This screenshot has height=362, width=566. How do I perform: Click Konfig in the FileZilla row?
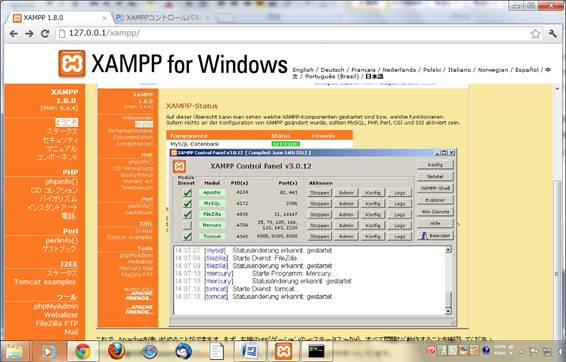tap(373, 214)
